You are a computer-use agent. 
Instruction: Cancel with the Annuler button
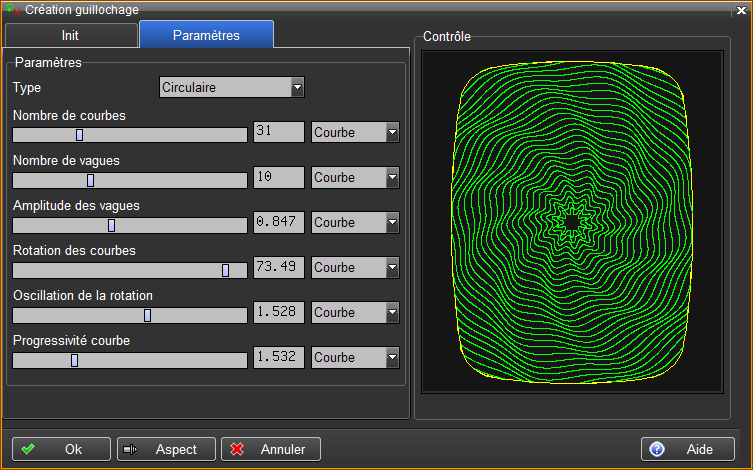click(x=271, y=449)
